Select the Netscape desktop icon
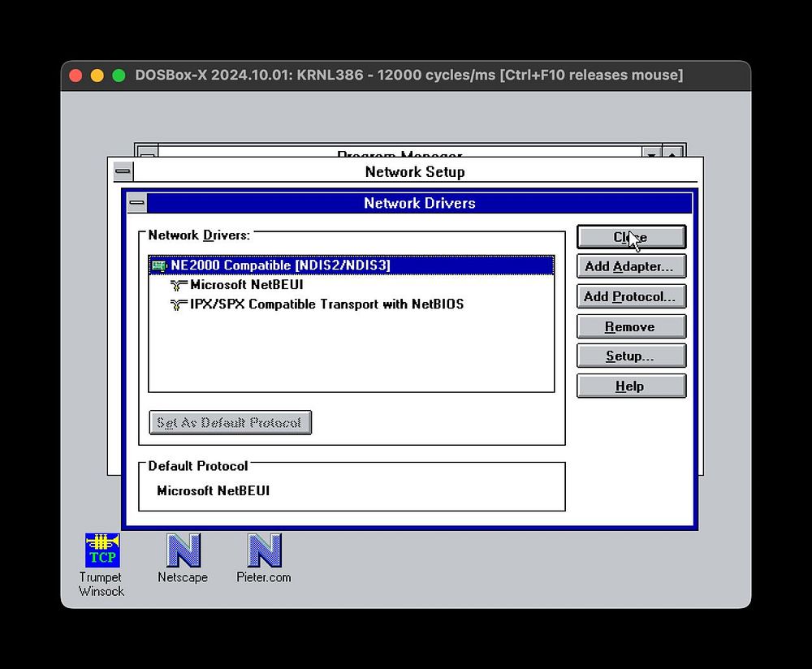This screenshot has width=812, height=669. coord(184,550)
